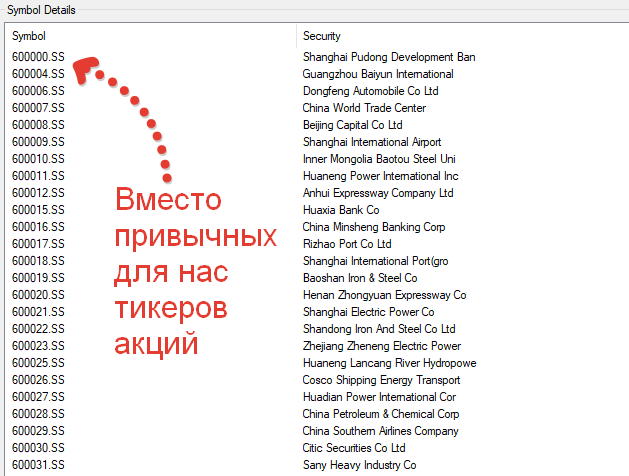This screenshot has height=476, width=629.
Task: Choose China Southern Airlines Company
Action: click(x=381, y=431)
